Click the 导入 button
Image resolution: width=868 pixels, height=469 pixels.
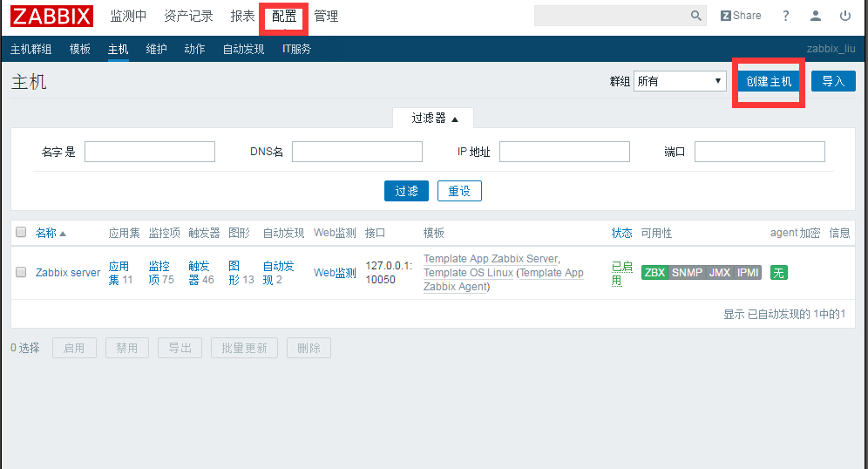(x=833, y=81)
